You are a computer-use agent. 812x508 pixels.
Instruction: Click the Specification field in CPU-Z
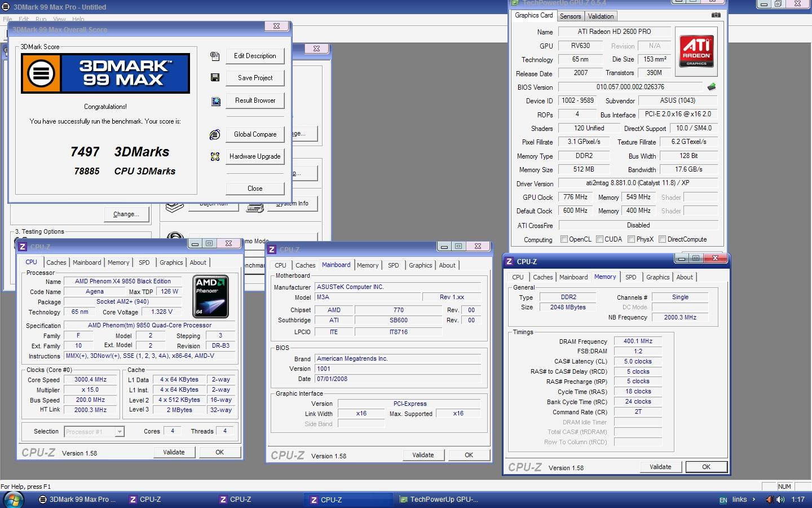(x=150, y=325)
